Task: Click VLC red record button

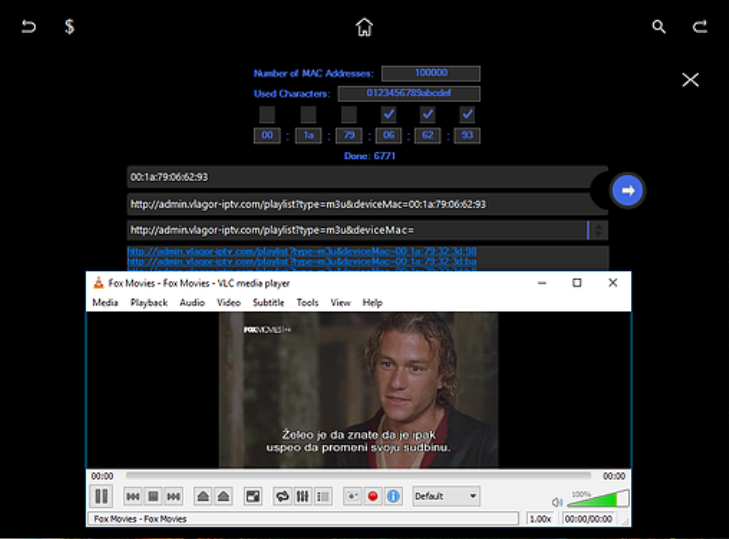Action: (372, 497)
